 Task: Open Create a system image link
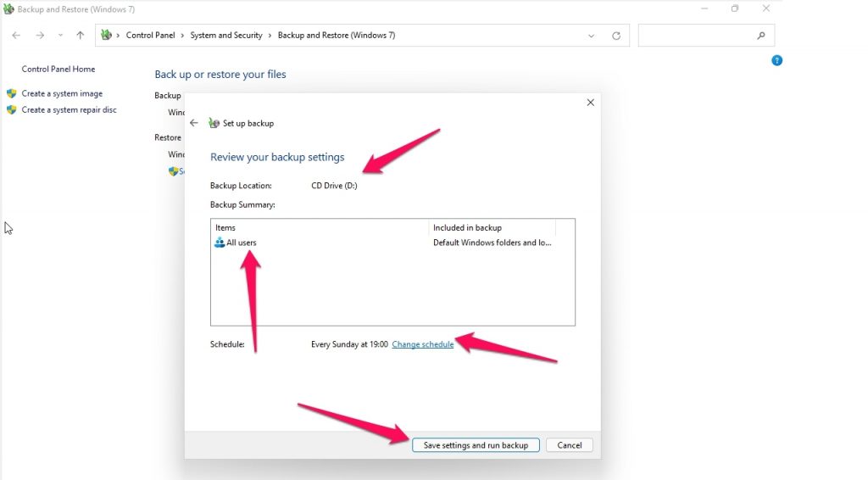(x=62, y=93)
